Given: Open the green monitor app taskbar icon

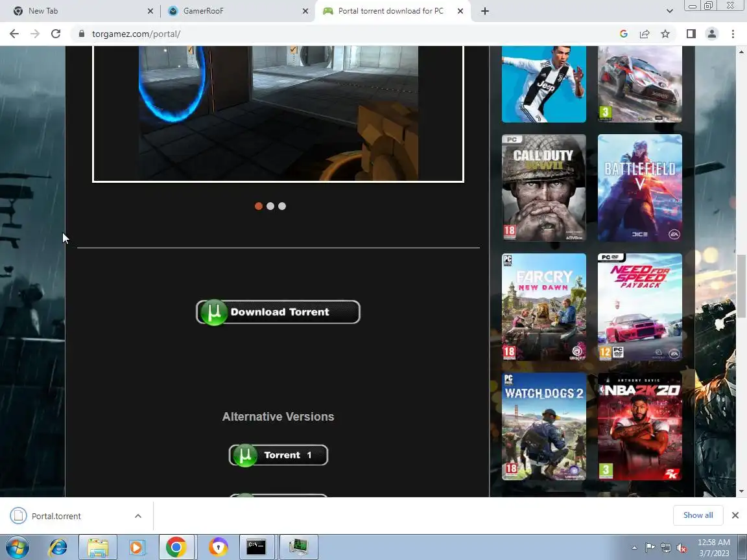Looking at the screenshot, I should (x=299, y=548).
